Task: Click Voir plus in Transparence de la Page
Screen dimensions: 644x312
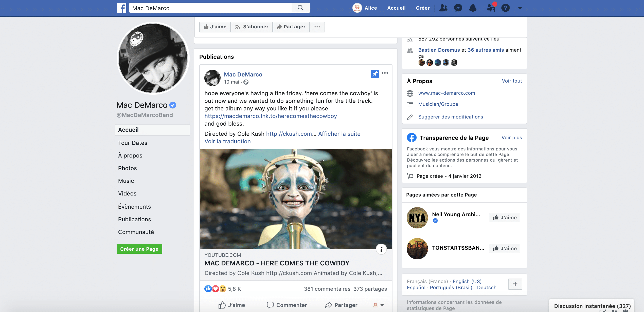Action: [x=512, y=138]
